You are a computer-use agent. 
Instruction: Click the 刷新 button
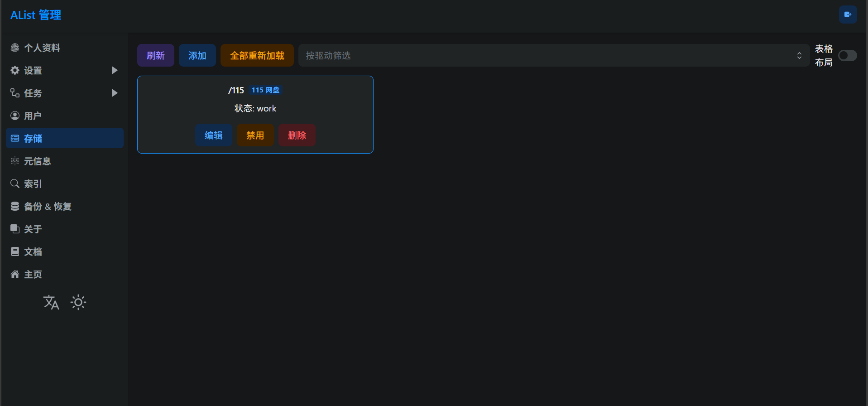[x=156, y=55]
